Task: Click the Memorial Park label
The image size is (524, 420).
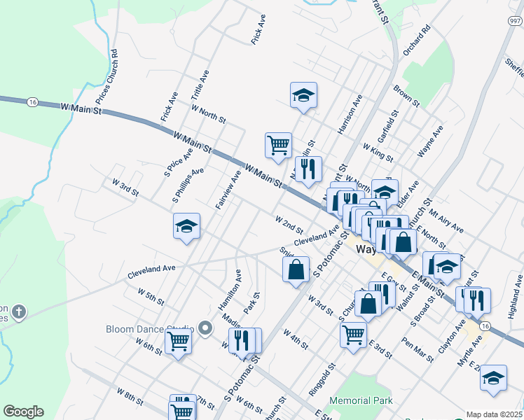Action: tap(361, 400)
